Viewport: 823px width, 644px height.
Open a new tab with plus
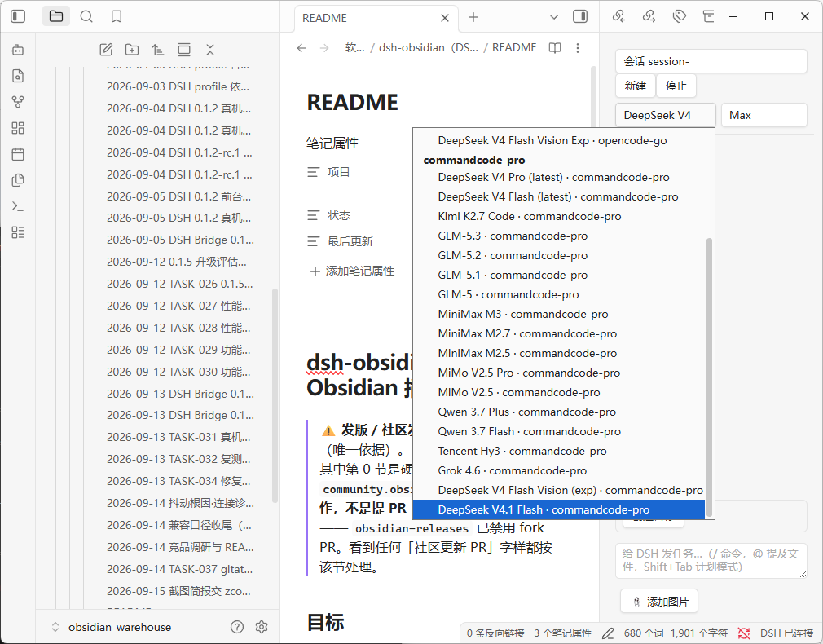[473, 17]
